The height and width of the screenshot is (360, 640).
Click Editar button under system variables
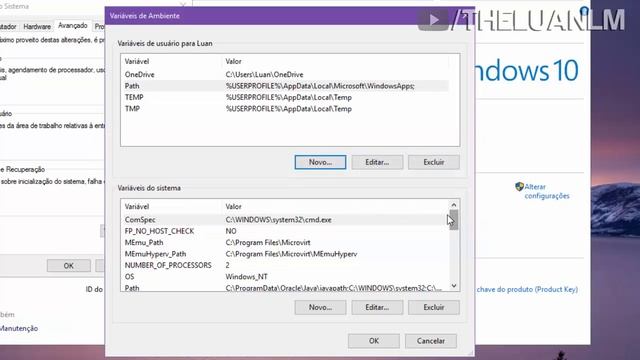click(377, 307)
